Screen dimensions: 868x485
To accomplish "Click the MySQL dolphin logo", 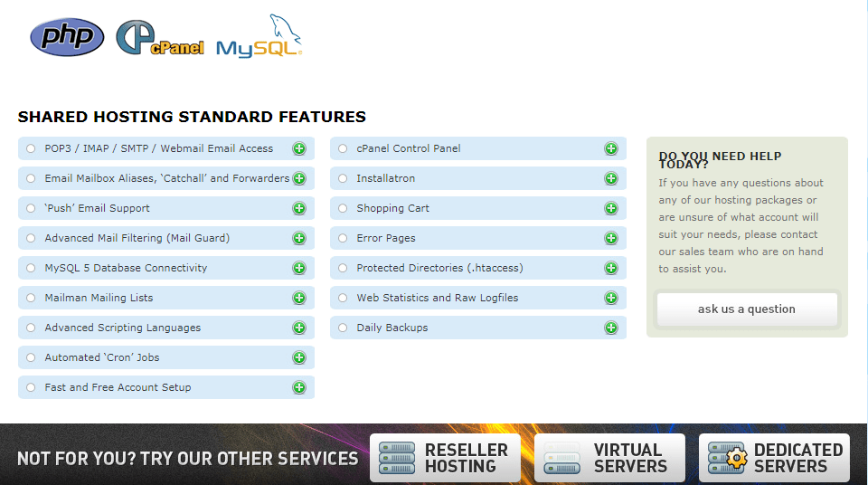I will [x=259, y=36].
